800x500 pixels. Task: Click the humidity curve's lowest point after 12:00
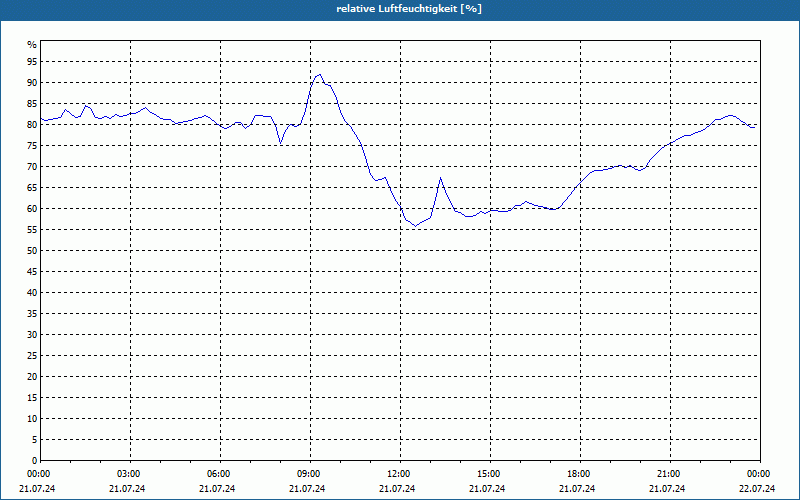pos(415,226)
